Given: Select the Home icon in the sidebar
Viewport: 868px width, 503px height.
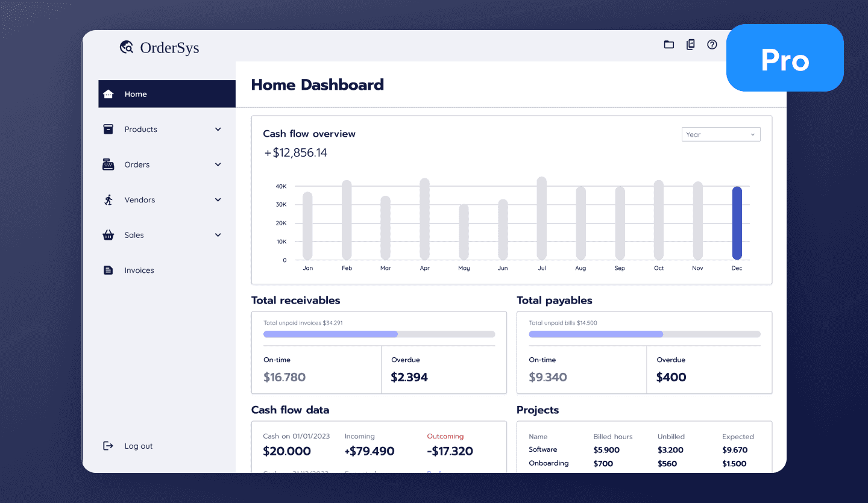Looking at the screenshot, I should (x=108, y=94).
